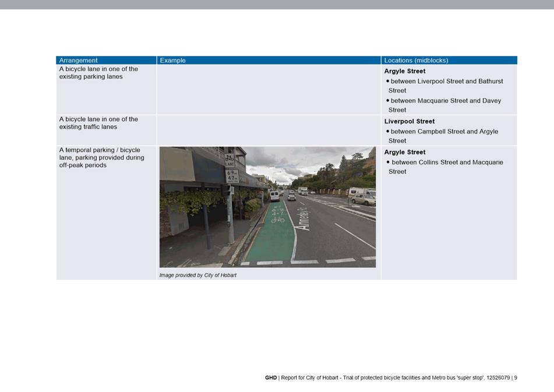Click 'between Campbell Street and Argyle Street' bullet
This screenshot has height=392, width=554.
[x=442, y=136]
